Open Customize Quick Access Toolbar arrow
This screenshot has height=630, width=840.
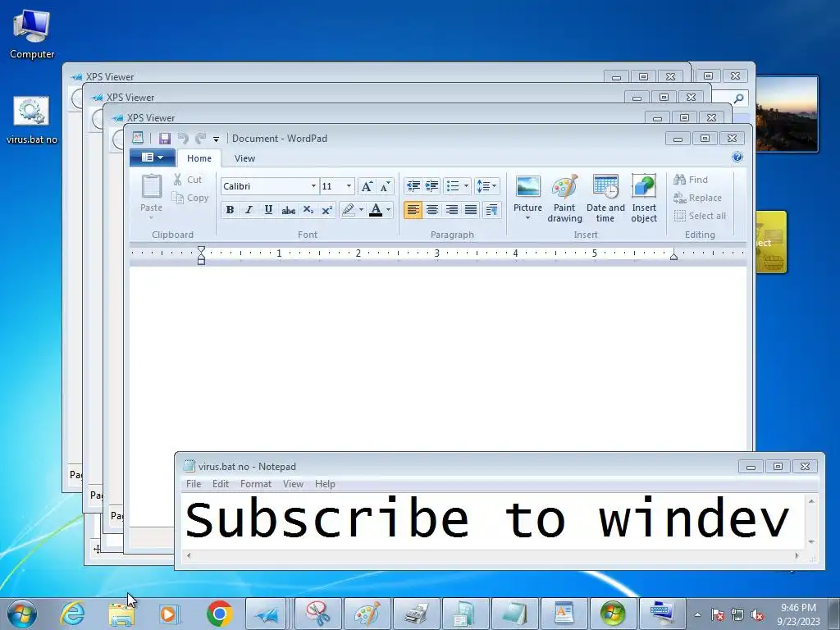[x=216, y=139]
